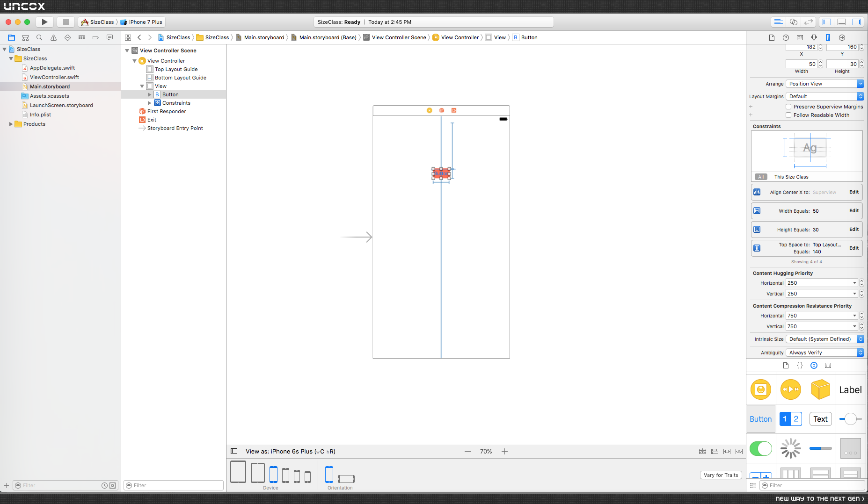Open the symbol navigator tab
This screenshot has width=868, height=504.
pos(26,37)
